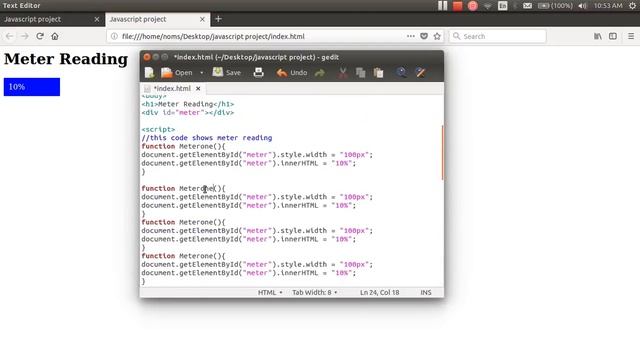This screenshot has height=360, width=640.
Task: Reload the current page
Action: tap(40, 36)
